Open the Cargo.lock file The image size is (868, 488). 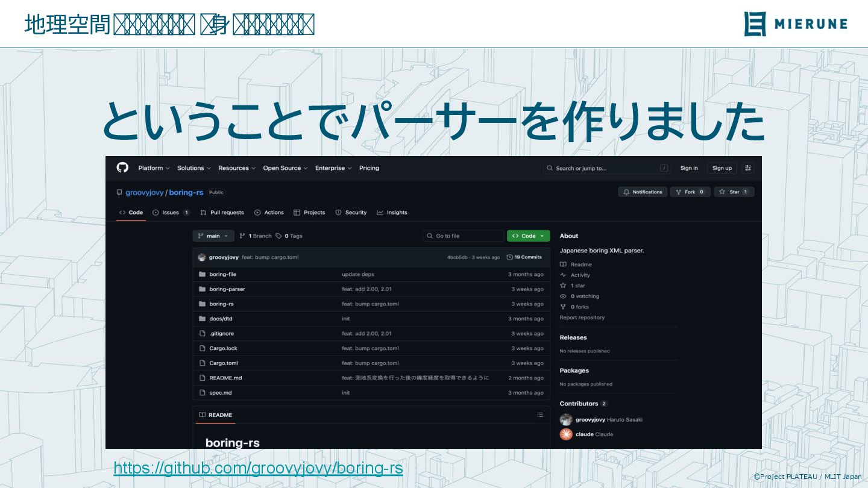point(223,348)
